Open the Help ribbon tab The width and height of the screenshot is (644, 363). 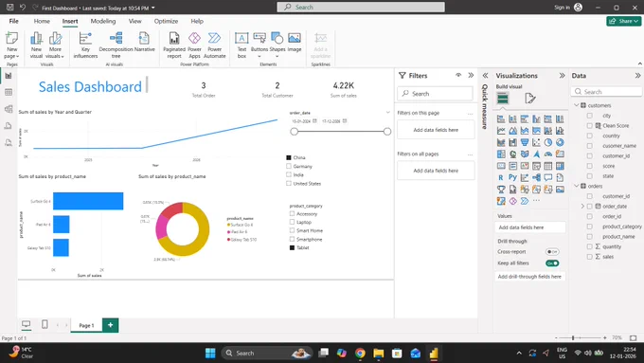point(197,21)
